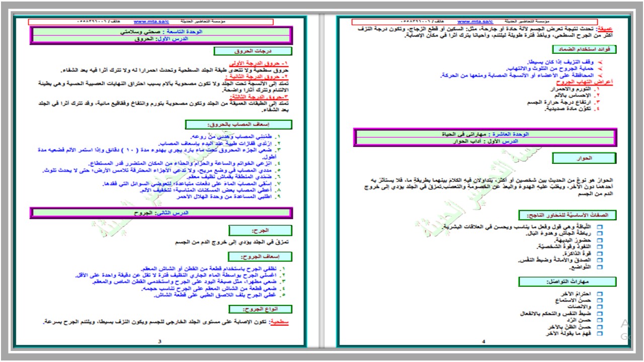Click the list item "ارتفاع درجة حرارة الجسم"

559,102
